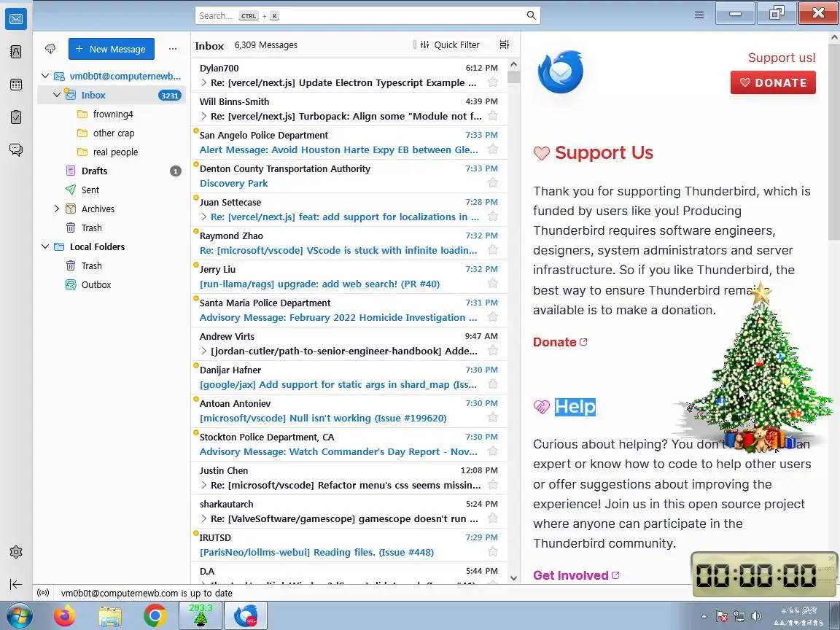Open the Danijar Hafner message
Image resolution: width=840 pixels, height=630 pixels.
coord(349,377)
